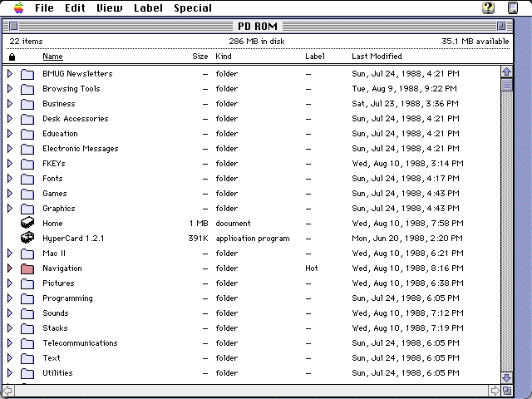Sort by the Name column header
This screenshot has width=532, height=399.
click(x=52, y=57)
